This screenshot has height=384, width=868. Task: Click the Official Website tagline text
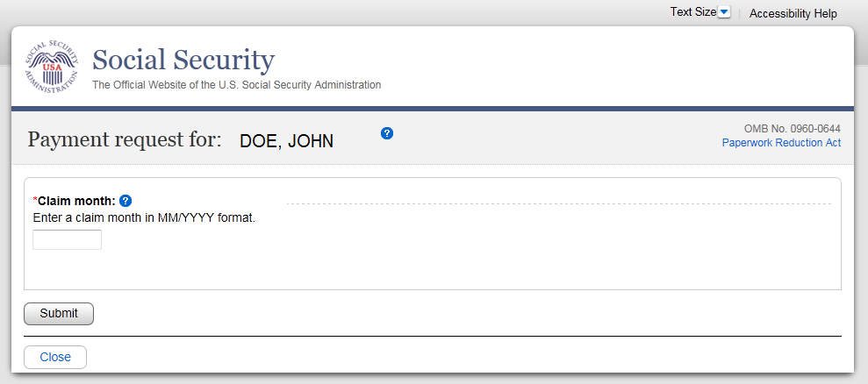[x=237, y=85]
